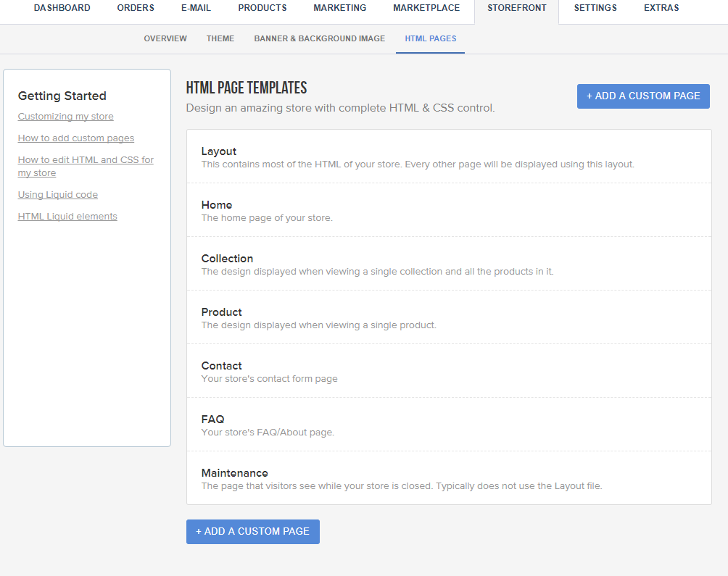Click the 'Your store's FAQ/About page.' description
Viewport: 728px width, 576px height.
click(x=268, y=433)
